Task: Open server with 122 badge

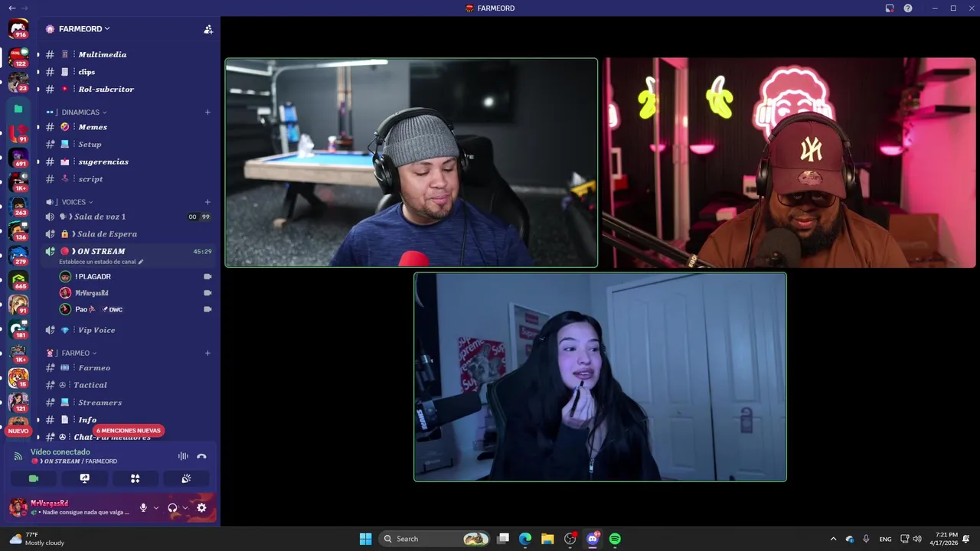Action: click(18, 57)
